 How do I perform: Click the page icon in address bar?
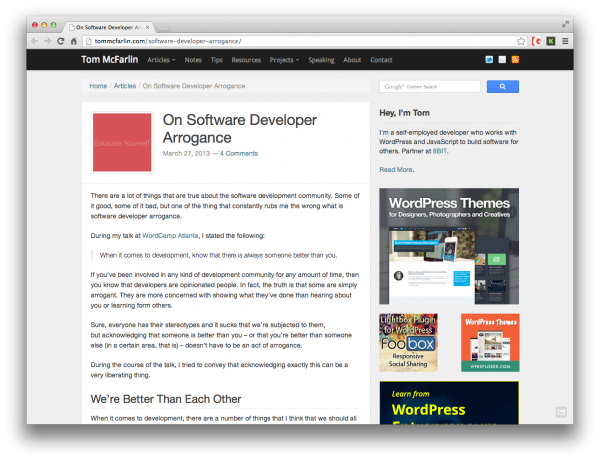coord(88,41)
